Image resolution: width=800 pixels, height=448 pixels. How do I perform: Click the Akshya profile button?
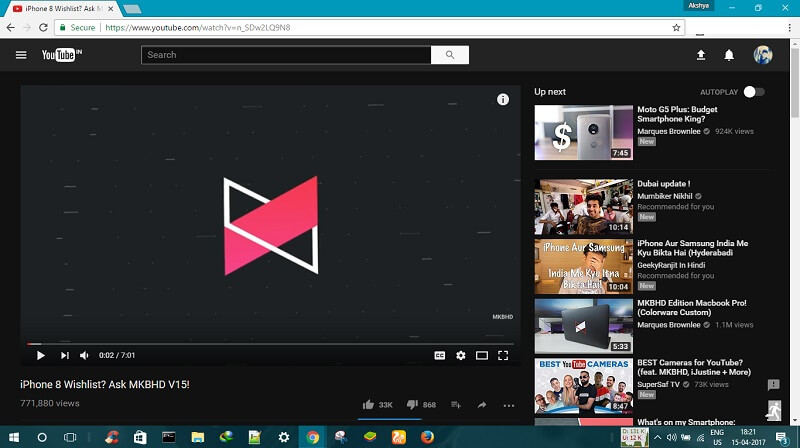[698, 6]
